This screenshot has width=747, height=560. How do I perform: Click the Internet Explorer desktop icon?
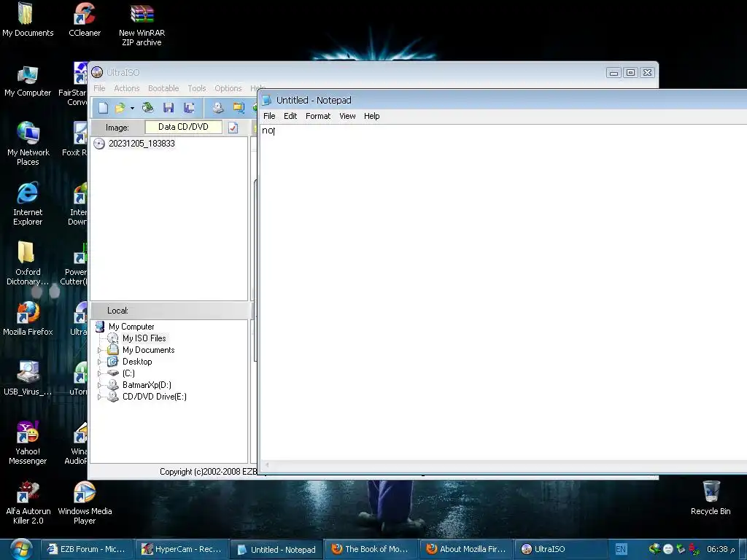click(x=28, y=204)
